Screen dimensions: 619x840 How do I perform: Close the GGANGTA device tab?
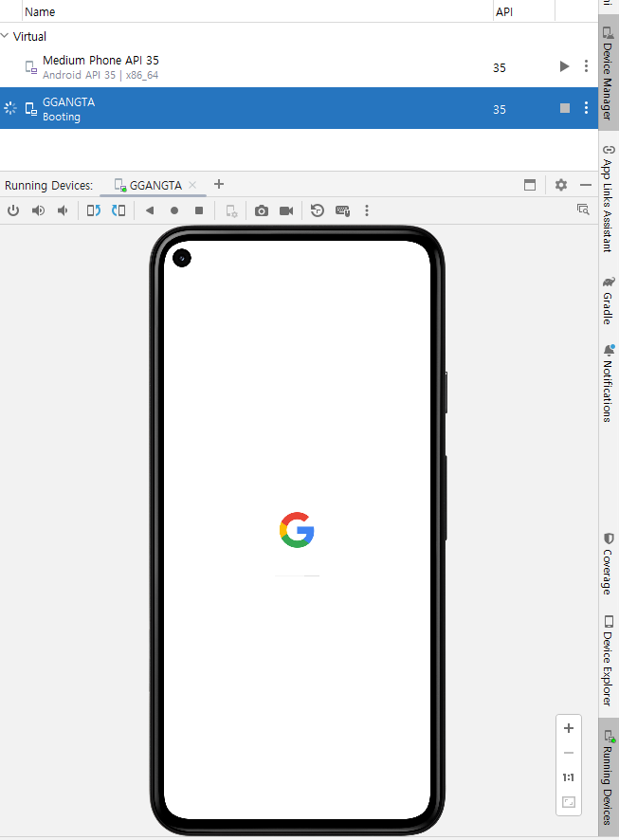click(x=192, y=185)
